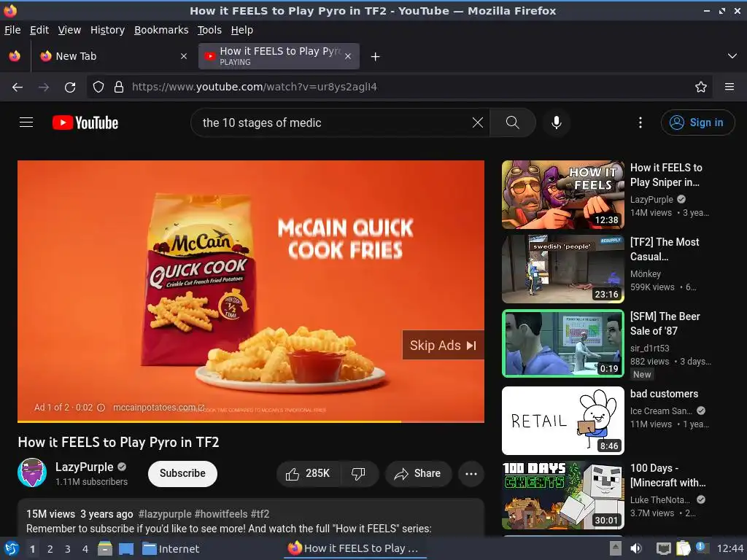Open Internet folder in taskbar
The width and height of the screenshot is (747, 560).
pyautogui.click(x=171, y=549)
